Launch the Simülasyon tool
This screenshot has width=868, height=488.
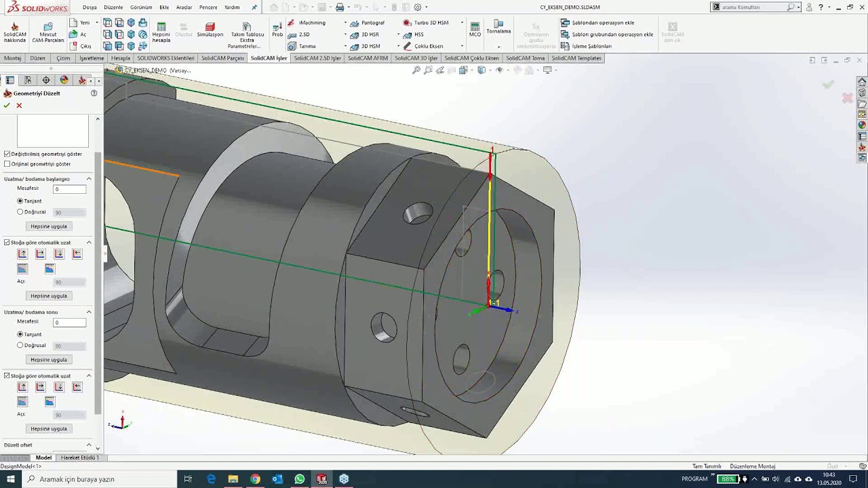[210, 30]
